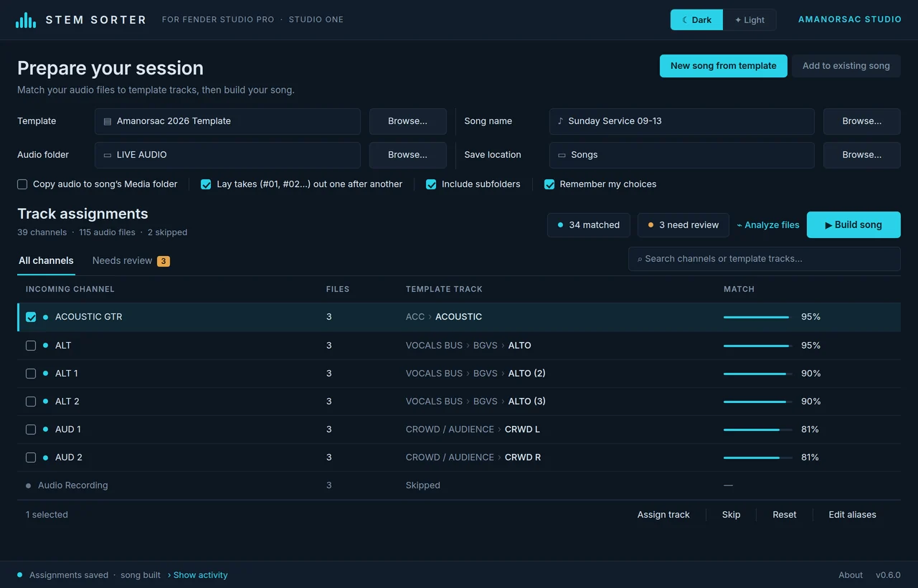Click Build song button
Viewport: 918px width, 588px height.
(x=853, y=225)
